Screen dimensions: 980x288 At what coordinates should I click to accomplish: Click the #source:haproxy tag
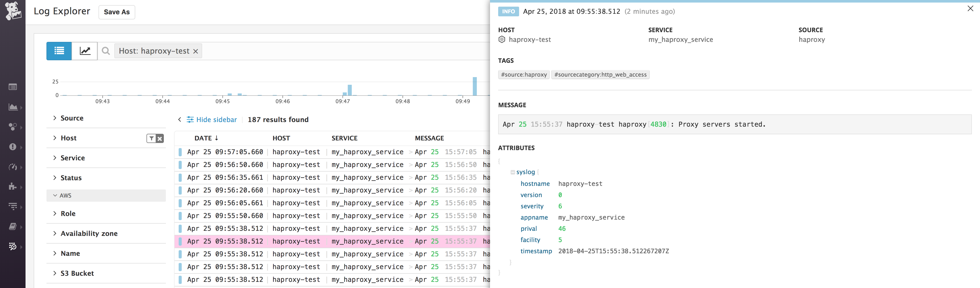coord(523,75)
